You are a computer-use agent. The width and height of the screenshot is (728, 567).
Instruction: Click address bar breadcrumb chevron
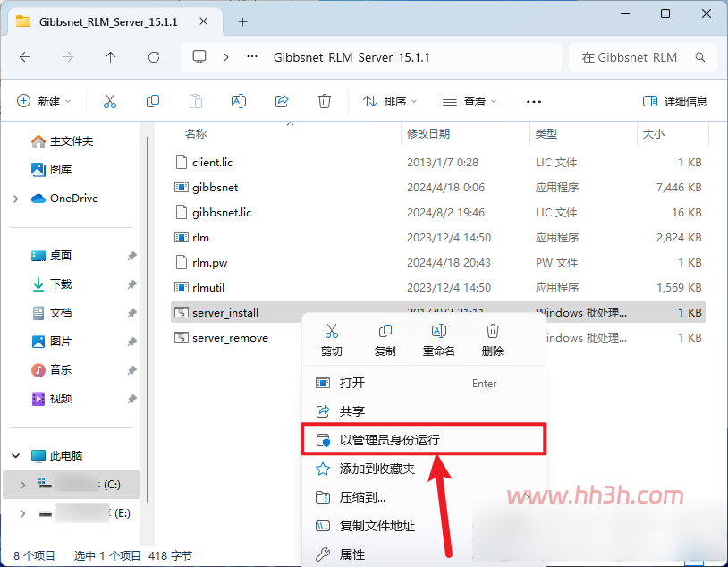(x=226, y=57)
